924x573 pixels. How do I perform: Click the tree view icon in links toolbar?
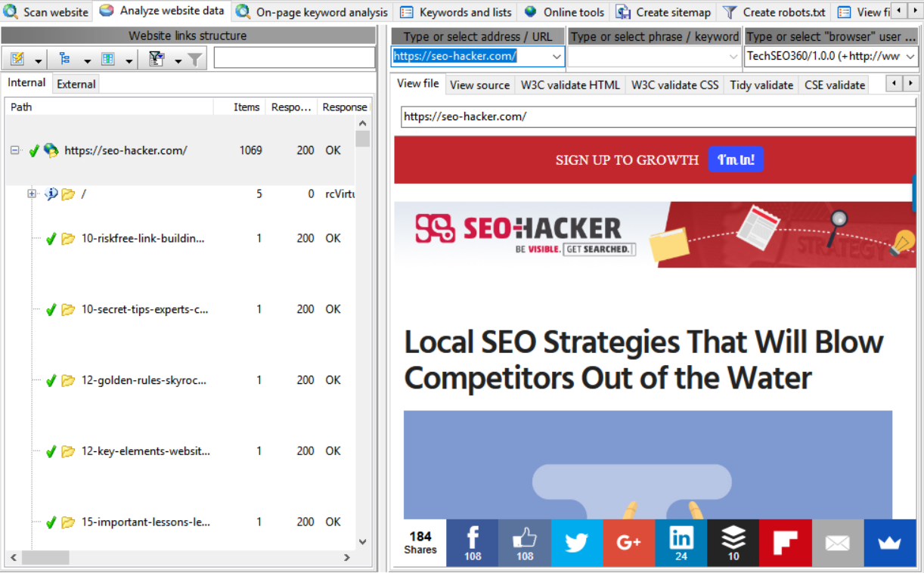click(x=64, y=59)
